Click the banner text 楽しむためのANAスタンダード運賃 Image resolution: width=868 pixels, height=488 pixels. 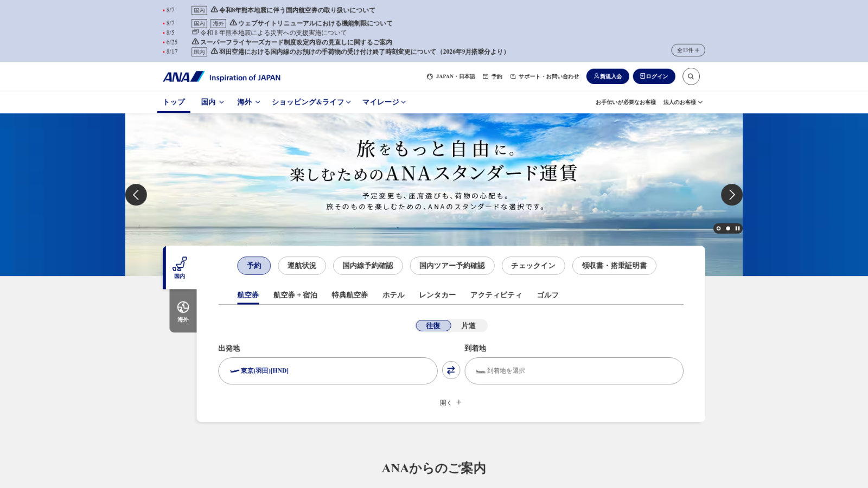[x=433, y=174]
